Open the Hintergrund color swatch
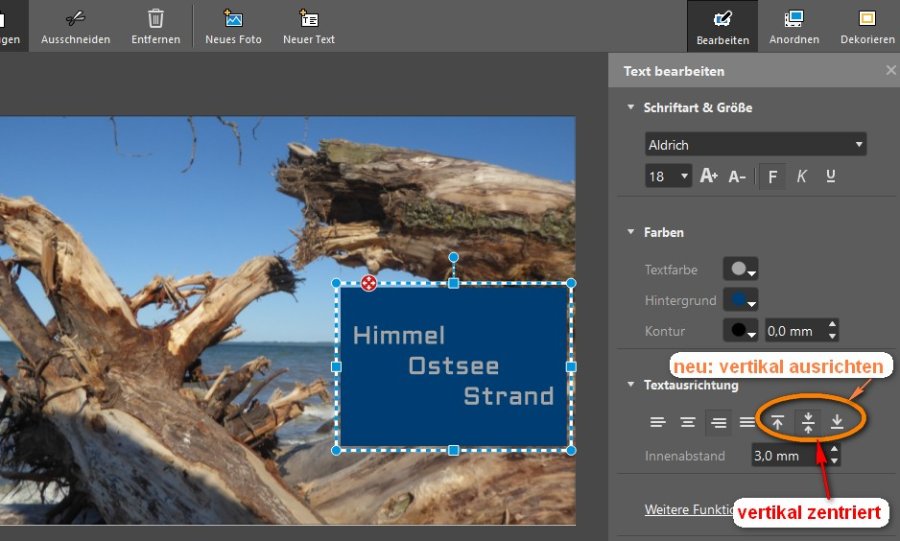The height and width of the screenshot is (541, 900). click(740, 300)
